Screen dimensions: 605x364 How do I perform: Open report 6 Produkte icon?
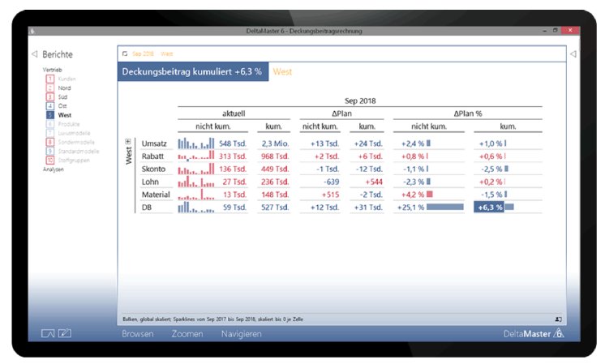click(x=50, y=124)
